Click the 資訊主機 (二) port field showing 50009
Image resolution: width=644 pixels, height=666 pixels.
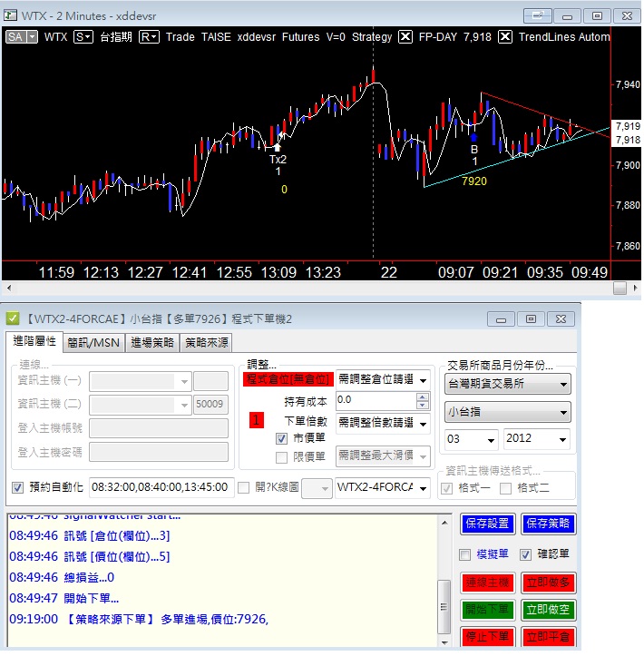pyautogui.click(x=210, y=404)
